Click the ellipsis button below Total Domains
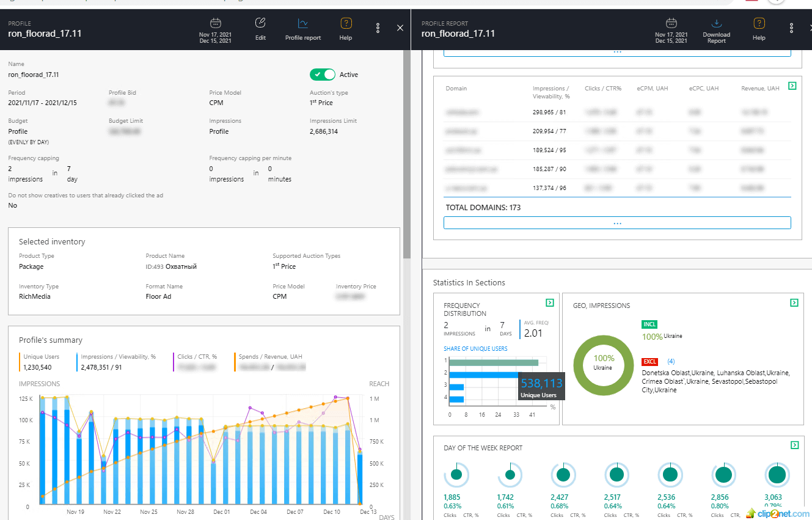812x520 pixels. point(617,223)
